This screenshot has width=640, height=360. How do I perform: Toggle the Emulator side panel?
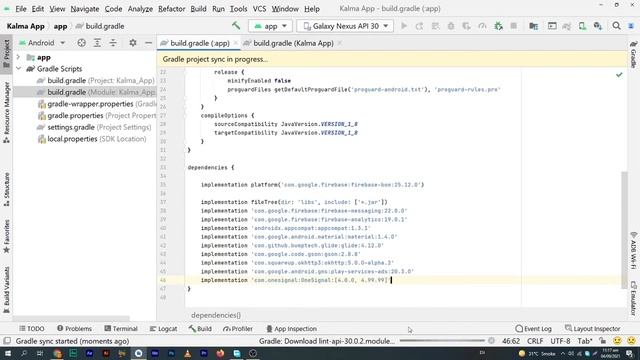click(x=633, y=298)
